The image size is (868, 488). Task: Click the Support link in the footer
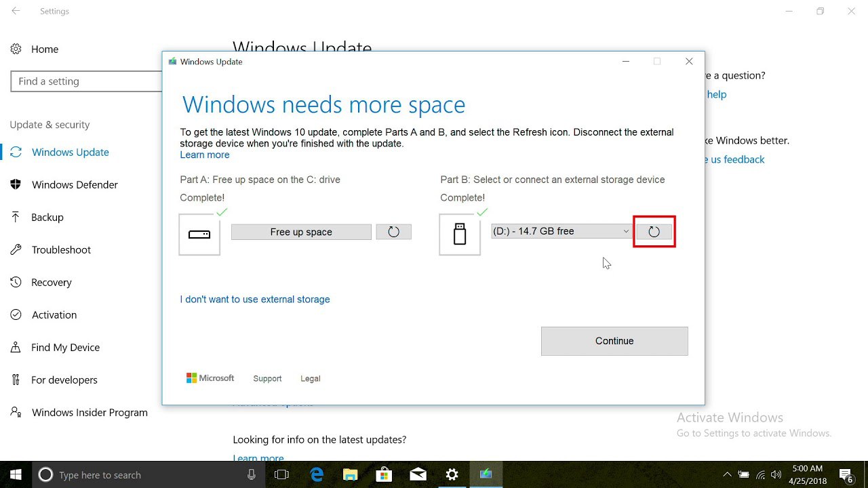click(267, 378)
